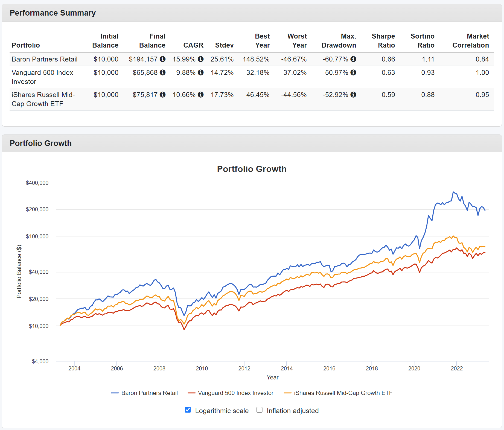Sort the table by CAGR column
The height and width of the screenshot is (430, 504).
pos(193,45)
